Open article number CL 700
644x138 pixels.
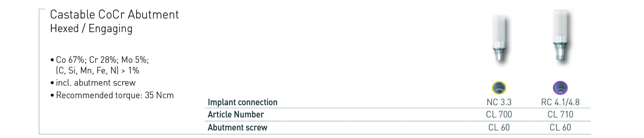click(499, 114)
